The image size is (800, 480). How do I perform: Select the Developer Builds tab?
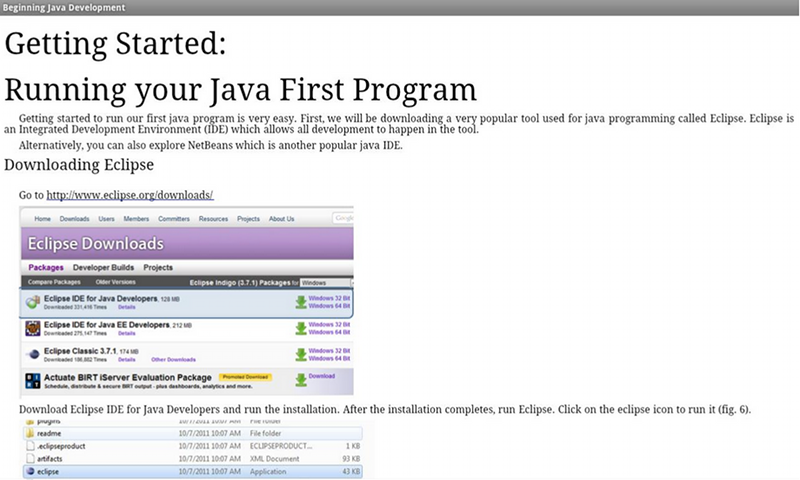103,267
